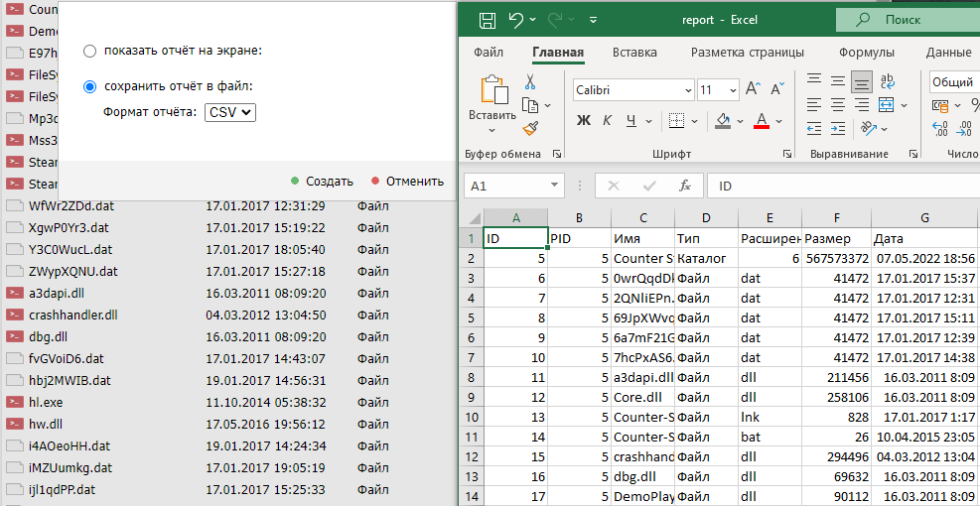Select 'показать отчёт на экране' radio button
This screenshot has height=506, width=980.
tap(90, 51)
